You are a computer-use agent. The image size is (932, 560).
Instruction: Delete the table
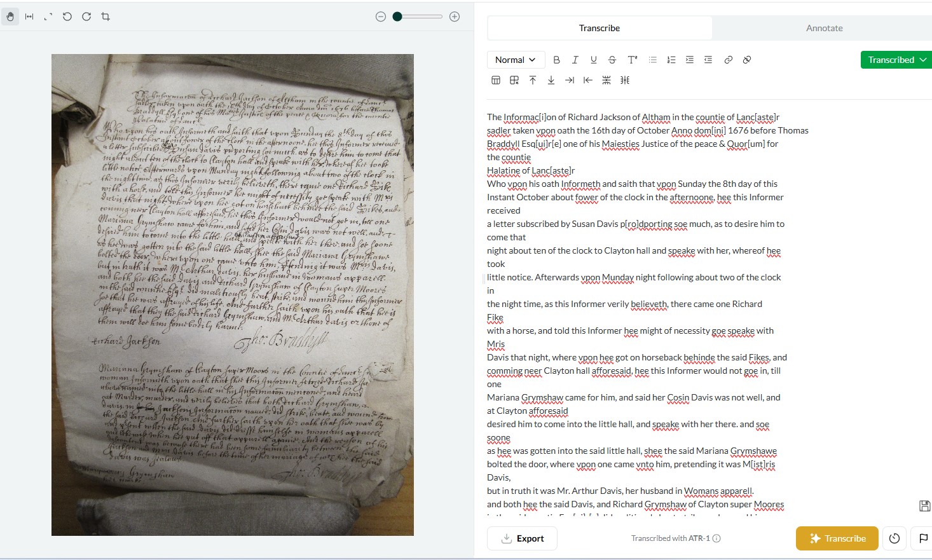coord(514,80)
